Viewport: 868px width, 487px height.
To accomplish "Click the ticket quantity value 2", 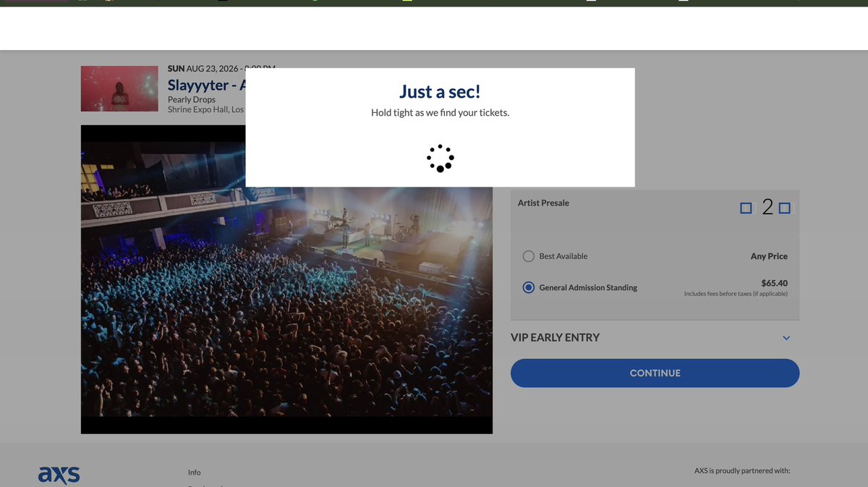I will 767,208.
